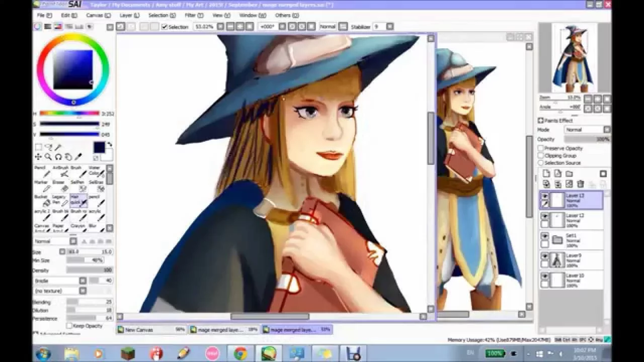
Task: Pick the Eyedropper color picker tool
Action: point(78,157)
